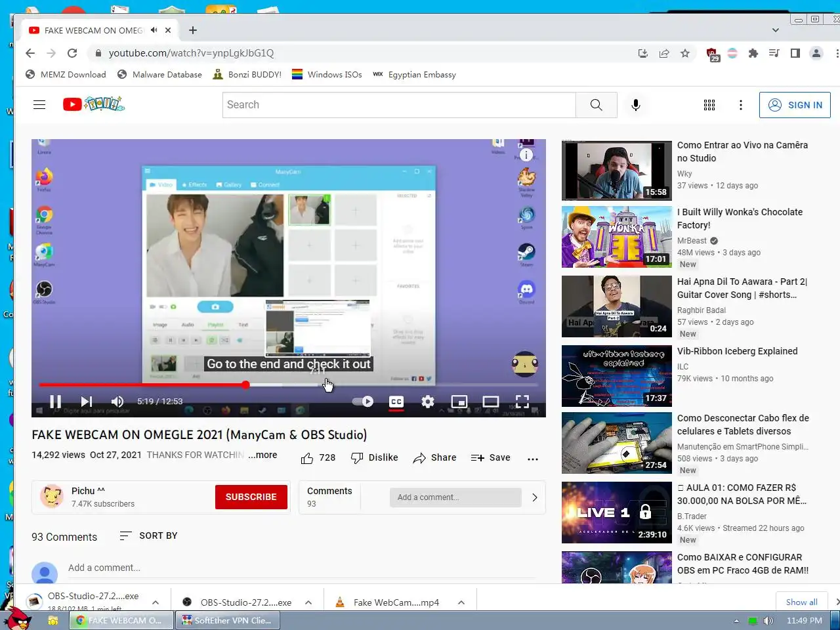Open the YouTube guide hamburger menu
The width and height of the screenshot is (840, 630).
tap(39, 105)
